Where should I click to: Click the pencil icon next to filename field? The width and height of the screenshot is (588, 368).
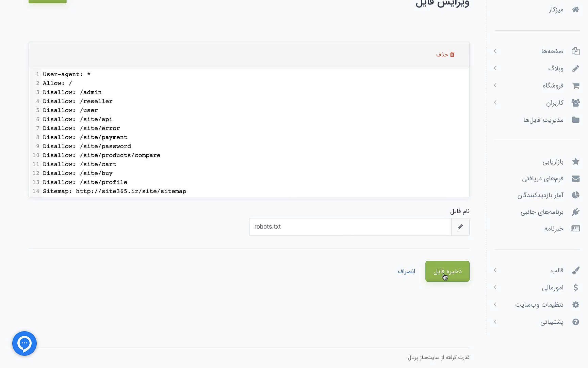[460, 227]
